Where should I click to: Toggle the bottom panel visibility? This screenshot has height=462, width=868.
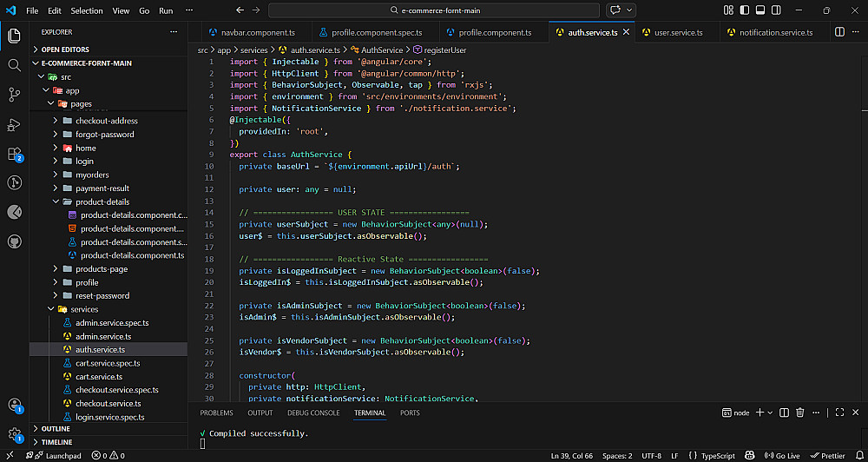point(759,10)
